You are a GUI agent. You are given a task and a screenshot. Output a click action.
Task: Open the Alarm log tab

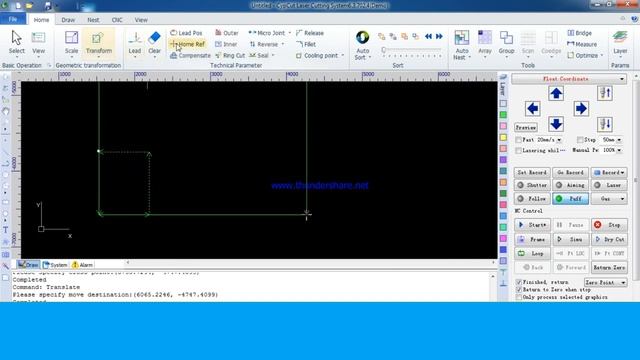[x=82, y=265]
